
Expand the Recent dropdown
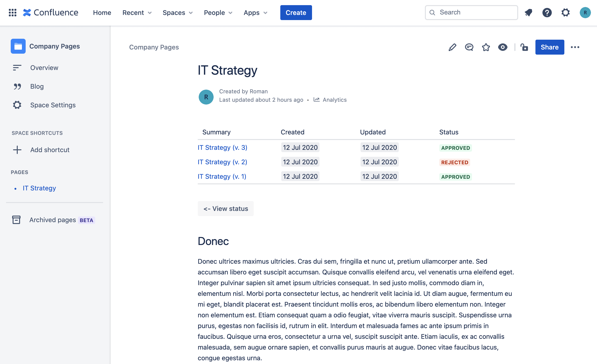137,13
